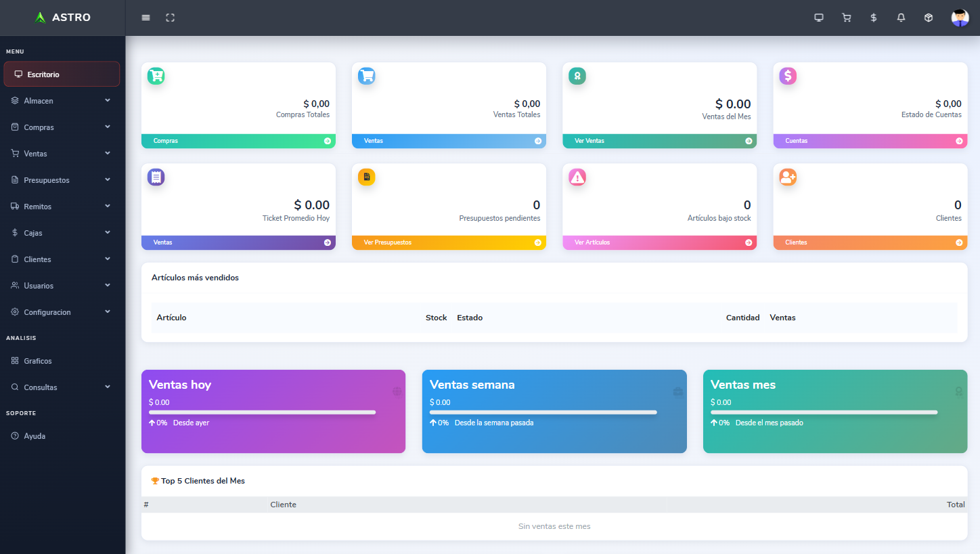Click the hamburger menu icon in top bar

pyautogui.click(x=146, y=18)
